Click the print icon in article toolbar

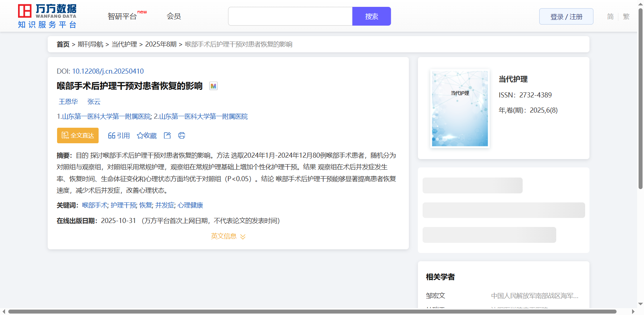click(182, 135)
